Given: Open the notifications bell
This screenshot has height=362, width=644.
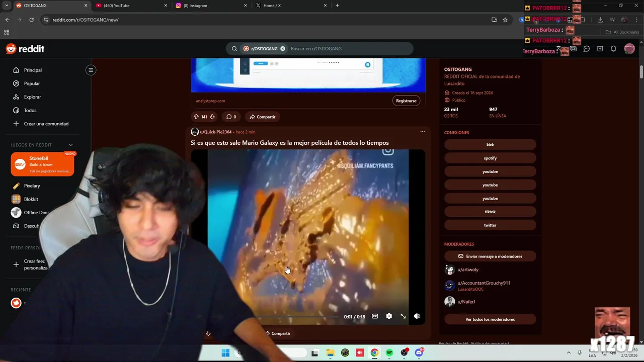Looking at the screenshot, I should coord(613,49).
